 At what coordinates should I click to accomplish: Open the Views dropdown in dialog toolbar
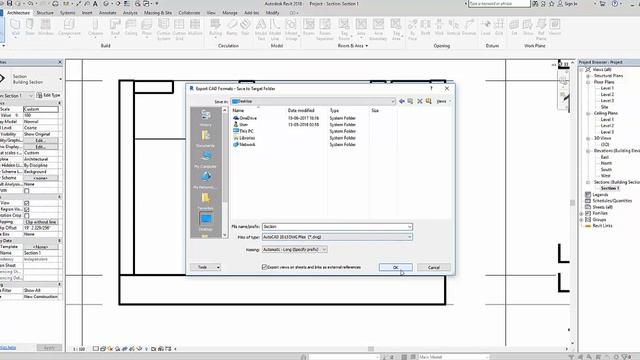(x=443, y=101)
